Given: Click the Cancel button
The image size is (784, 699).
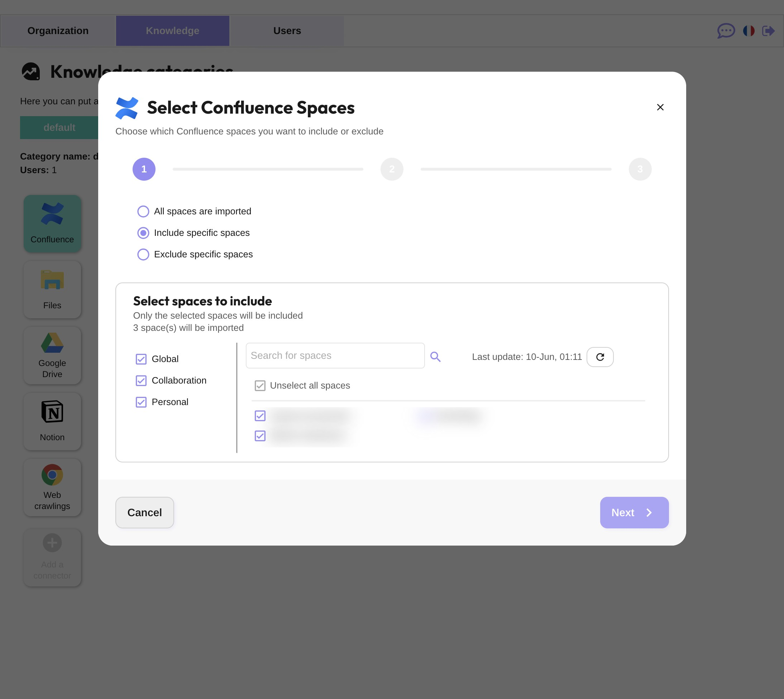Looking at the screenshot, I should [x=144, y=512].
